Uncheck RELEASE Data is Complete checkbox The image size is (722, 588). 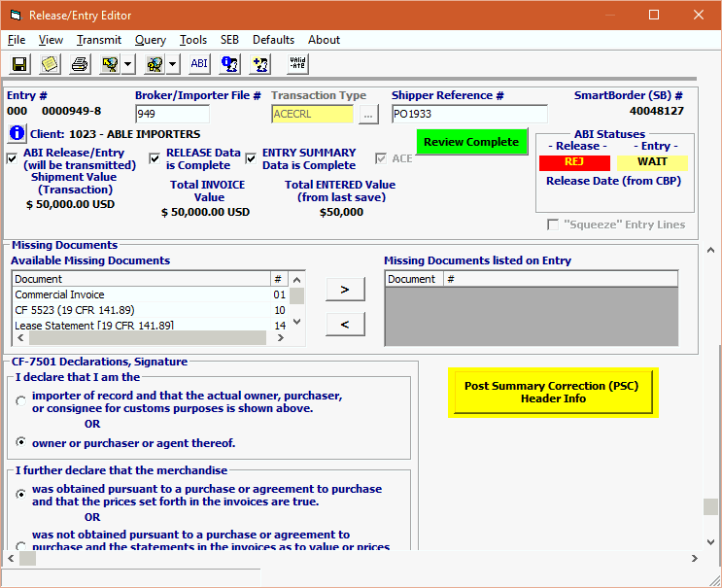(155, 158)
